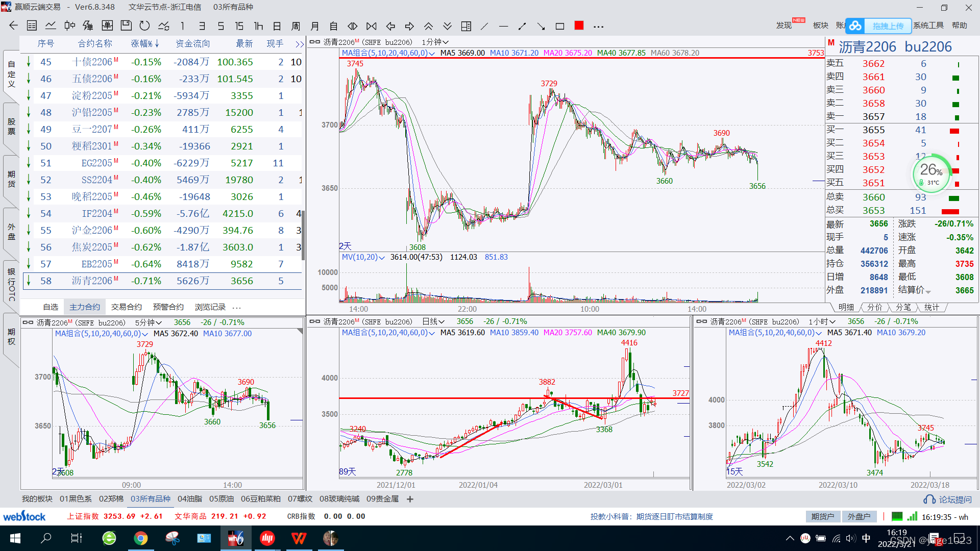980x551 pixels.
Task: Open the 板块 menu
Action: tap(820, 26)
